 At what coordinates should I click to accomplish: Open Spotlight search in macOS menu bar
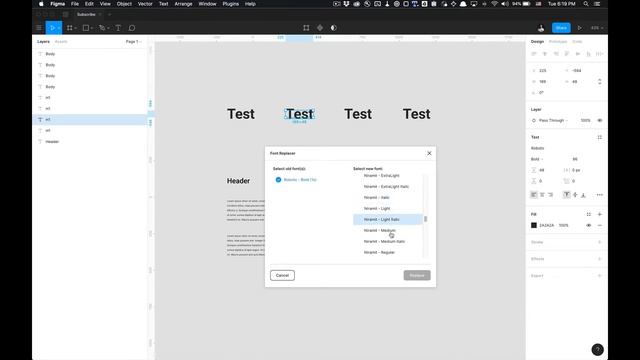pos(586,4)
